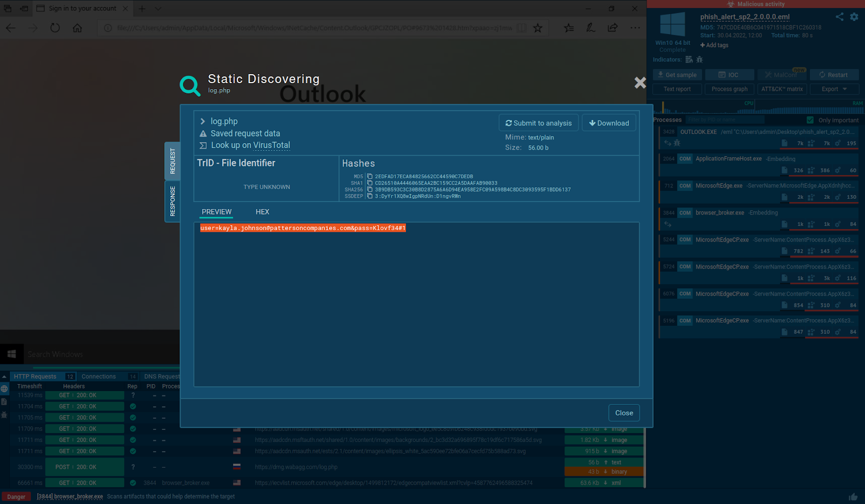The height and width of the screenshot is (504, 865).
Task: Download the log.php request data
Action: [x=609, y=123]
